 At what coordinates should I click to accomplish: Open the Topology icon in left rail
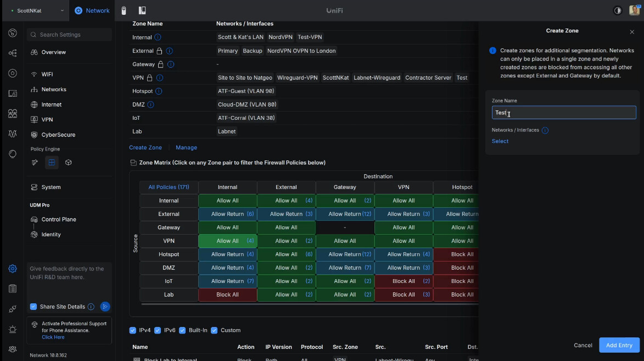(x=13, y=53)
